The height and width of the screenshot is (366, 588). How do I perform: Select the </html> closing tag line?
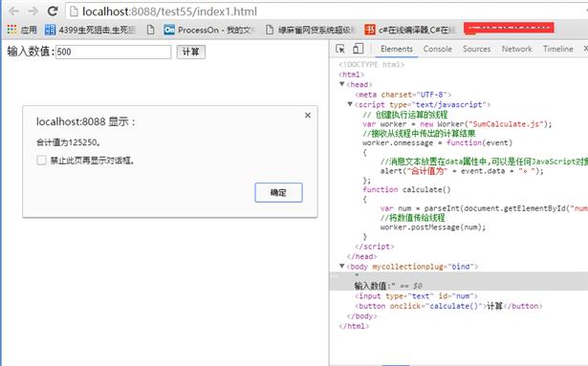click(354, 326)
